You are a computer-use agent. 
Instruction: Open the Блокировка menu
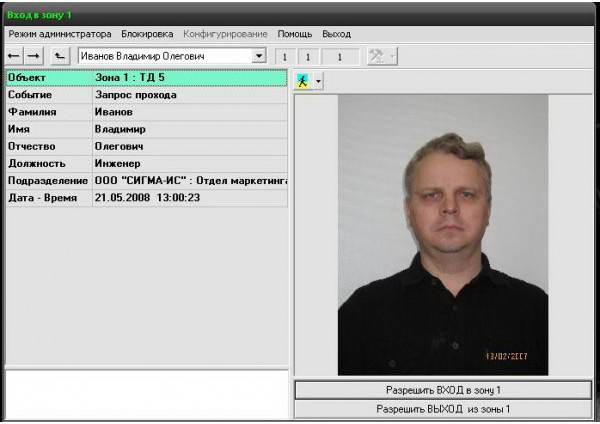coord(148,34)
